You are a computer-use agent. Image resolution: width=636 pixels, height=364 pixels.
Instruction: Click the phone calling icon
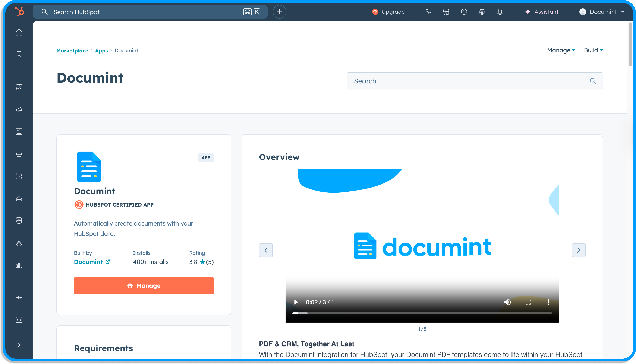(428, 12)
